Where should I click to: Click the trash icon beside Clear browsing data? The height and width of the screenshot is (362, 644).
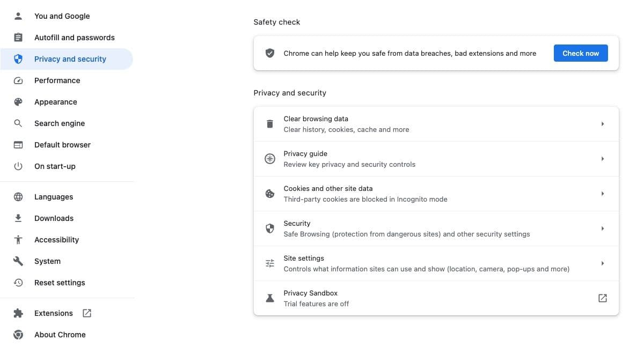pos(270,124)
